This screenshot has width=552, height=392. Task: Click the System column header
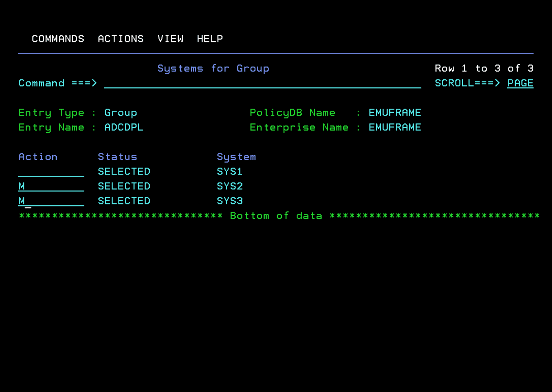(x=236, y=157)
